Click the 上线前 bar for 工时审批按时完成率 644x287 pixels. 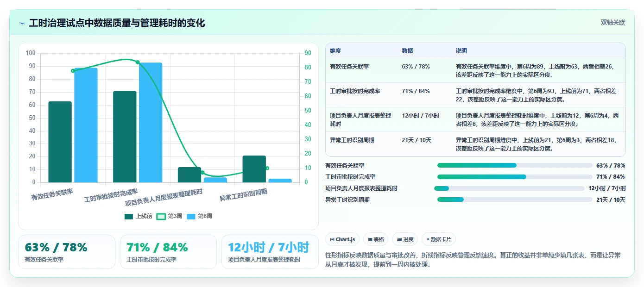coord(125,137)
